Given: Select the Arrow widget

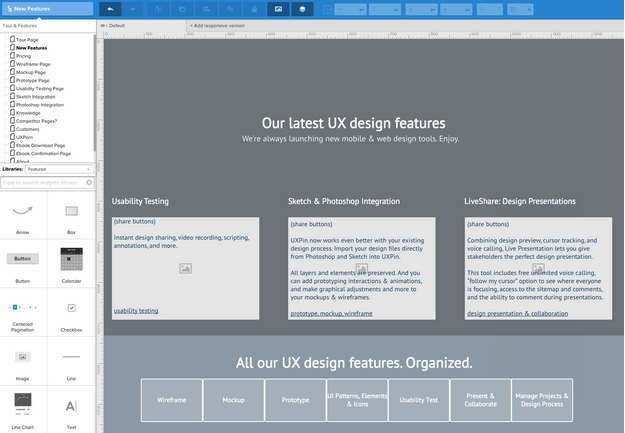Looking at the screenshot, I should coord(23,216).
